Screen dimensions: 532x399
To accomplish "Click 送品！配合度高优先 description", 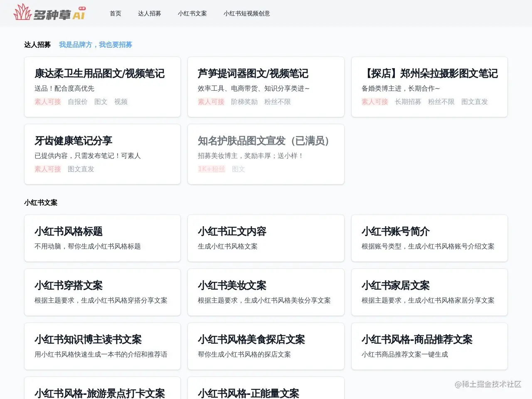I will click(64, 89).
